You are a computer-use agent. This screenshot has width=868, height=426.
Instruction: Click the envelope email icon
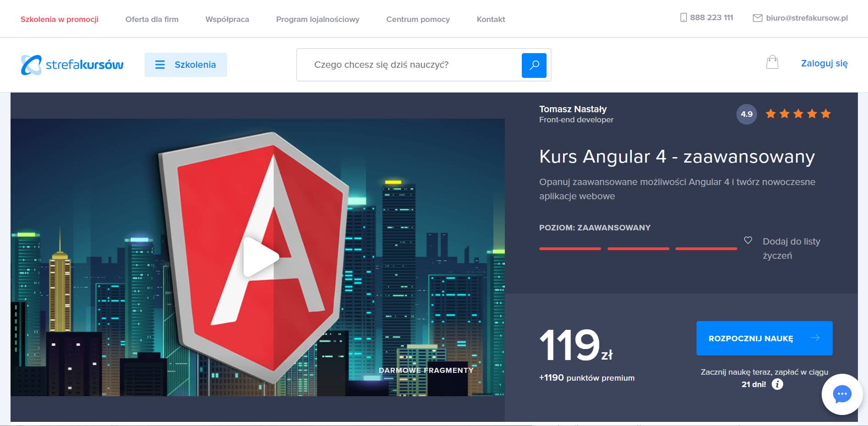pyautogui.click(x=757, y=18)
